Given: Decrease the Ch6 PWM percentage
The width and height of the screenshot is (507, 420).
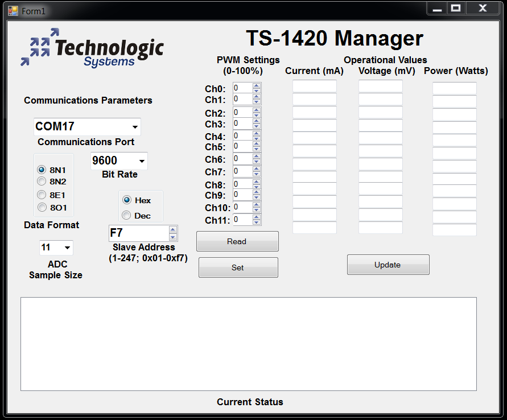Looking at the screenshot, I should (x=257, y=161).
